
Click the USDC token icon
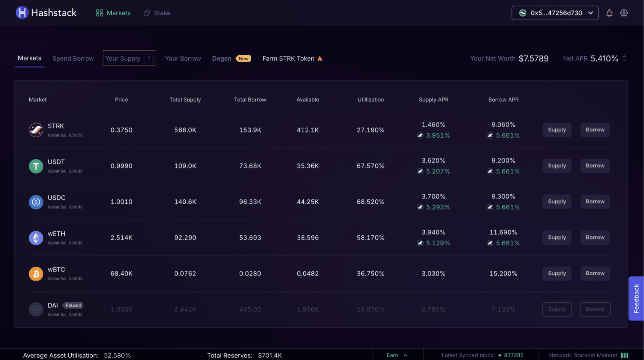coord(36,202)
